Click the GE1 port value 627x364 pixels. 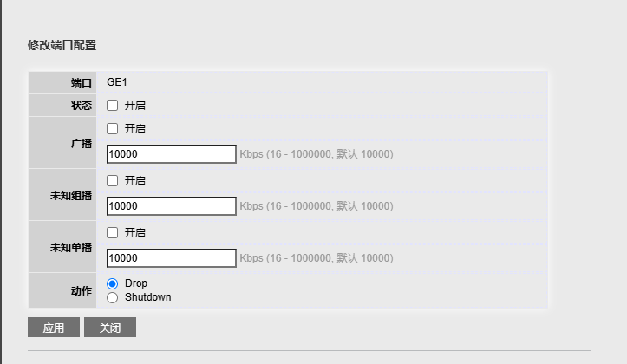[x=117, y=82]
